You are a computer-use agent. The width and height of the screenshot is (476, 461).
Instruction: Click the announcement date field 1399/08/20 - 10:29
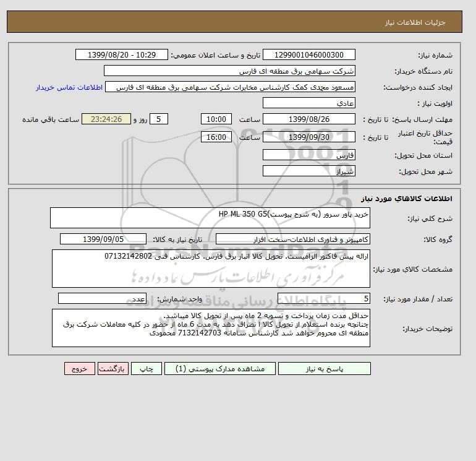click(x=122, y=54)
